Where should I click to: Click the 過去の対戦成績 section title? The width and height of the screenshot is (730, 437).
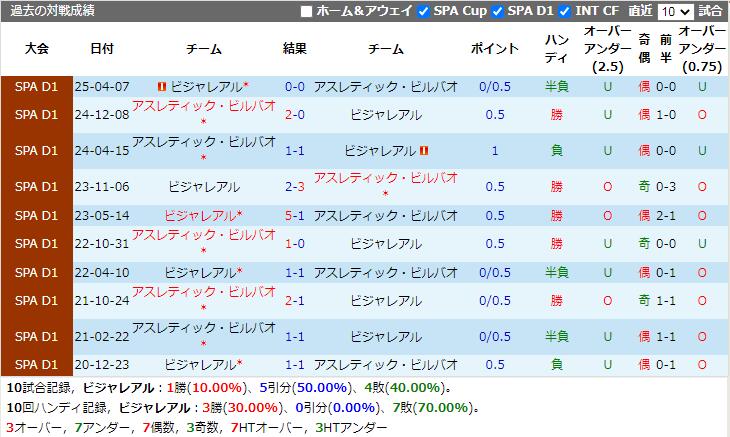52,11
